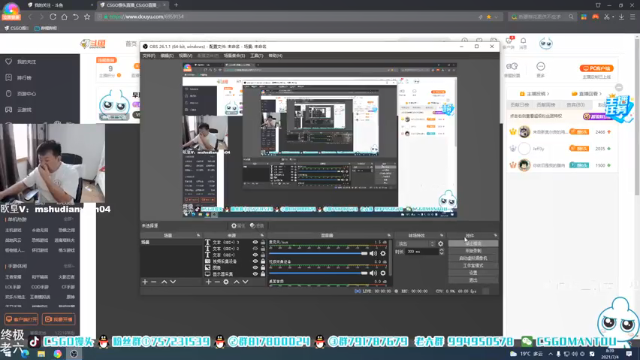Show hidden system tray icons chevron
This screenshot has width=640, height=360.
(x=550, y=354)
